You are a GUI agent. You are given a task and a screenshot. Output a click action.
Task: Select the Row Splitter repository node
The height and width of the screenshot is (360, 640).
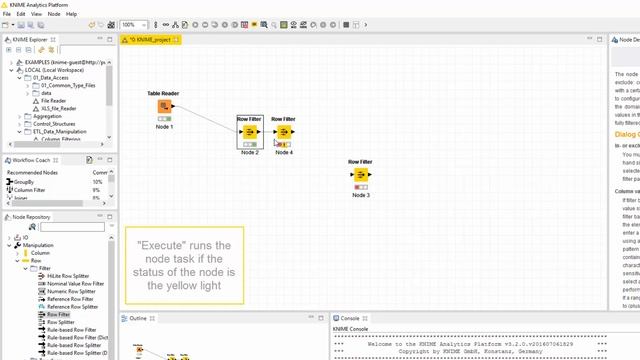[x=61, y=322]
